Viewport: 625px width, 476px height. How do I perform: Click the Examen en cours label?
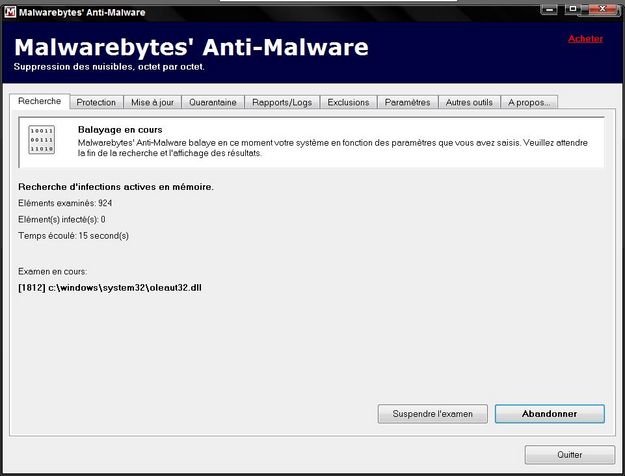tap(53, 271)
